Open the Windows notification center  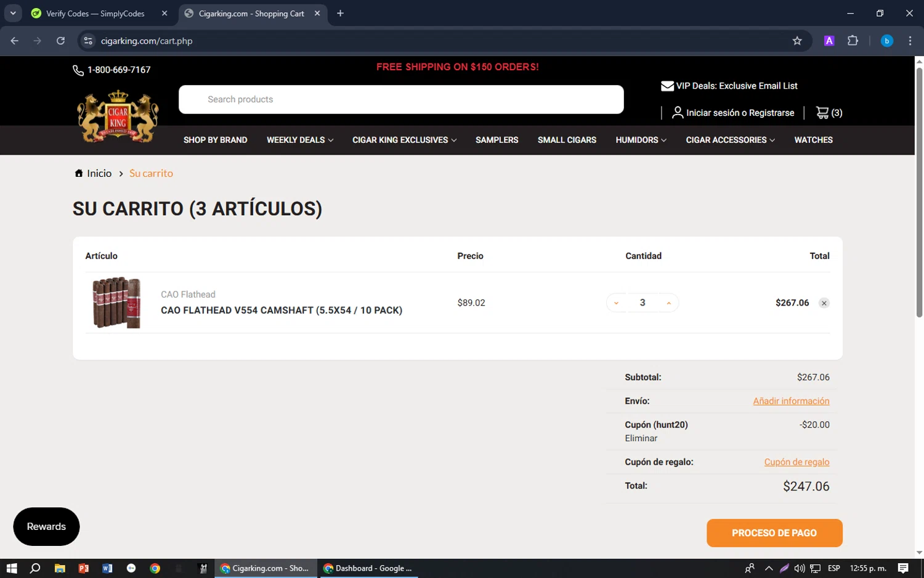(903, 568)
